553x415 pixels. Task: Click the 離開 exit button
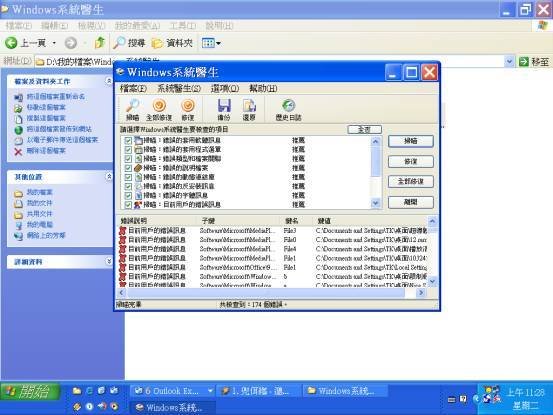pos(411,202)
